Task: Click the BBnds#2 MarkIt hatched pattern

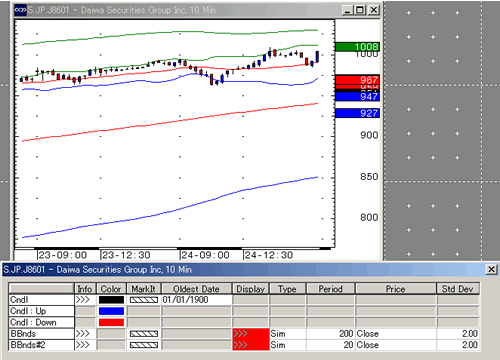Action: click(144, 345)
